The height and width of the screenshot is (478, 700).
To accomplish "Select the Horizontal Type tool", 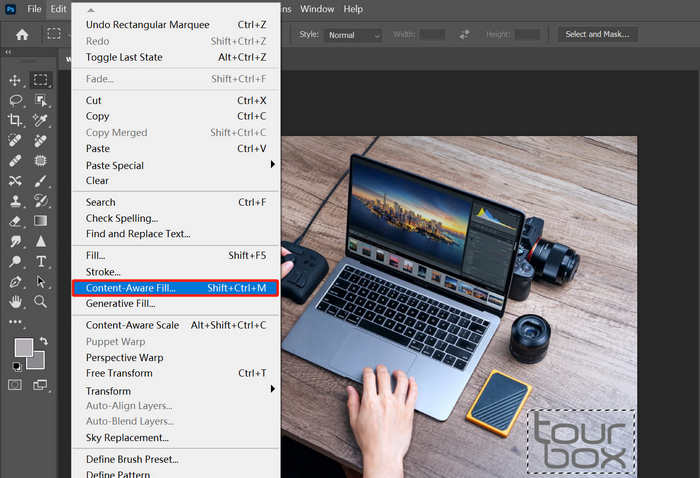I will coord(41,262).
